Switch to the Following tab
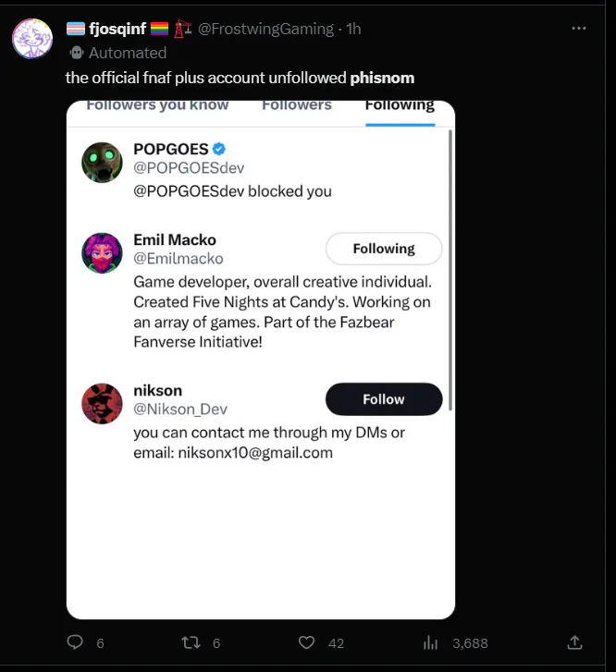 tap(400, 105)
